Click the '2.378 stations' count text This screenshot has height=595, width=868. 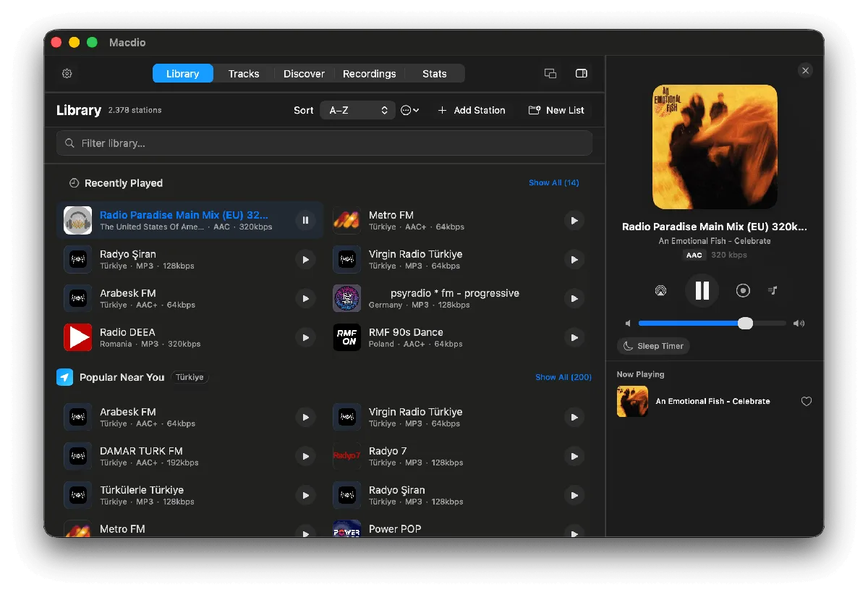pos(135,110)
